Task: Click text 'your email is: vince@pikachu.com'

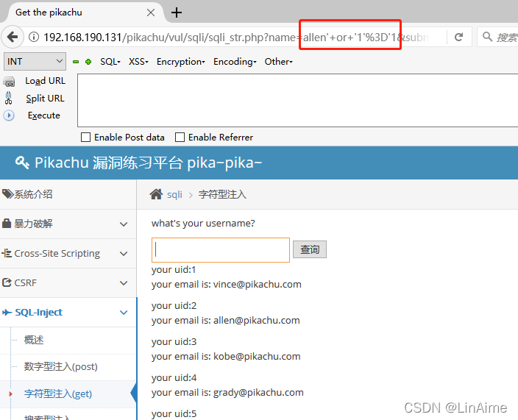Action: click(x=227, y=285)
